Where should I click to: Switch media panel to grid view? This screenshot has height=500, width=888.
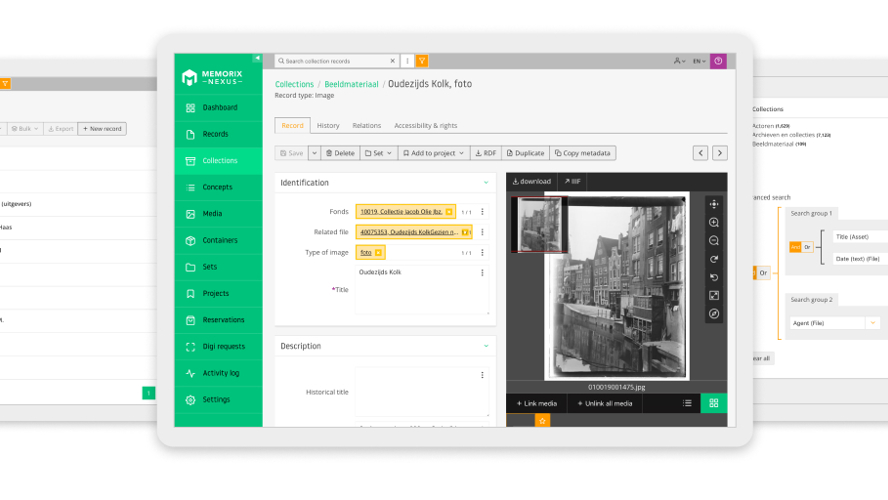pos(713,403)
